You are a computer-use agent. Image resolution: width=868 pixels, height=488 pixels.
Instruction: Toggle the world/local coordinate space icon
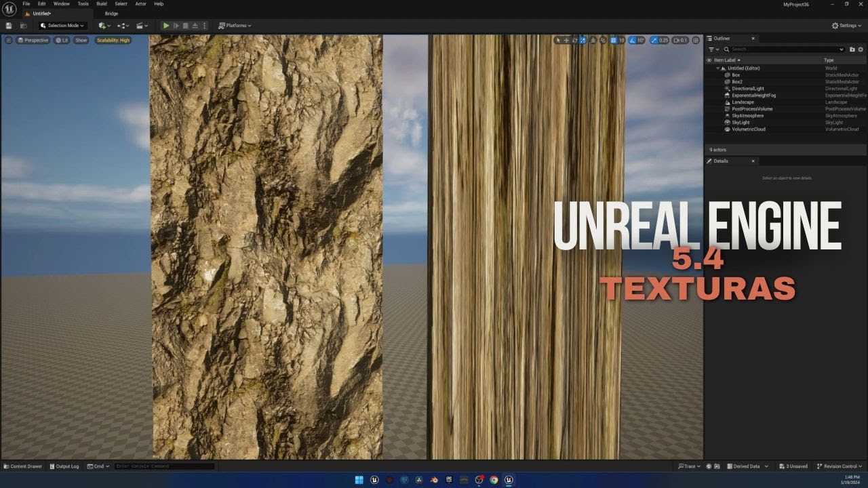[593, 40]
